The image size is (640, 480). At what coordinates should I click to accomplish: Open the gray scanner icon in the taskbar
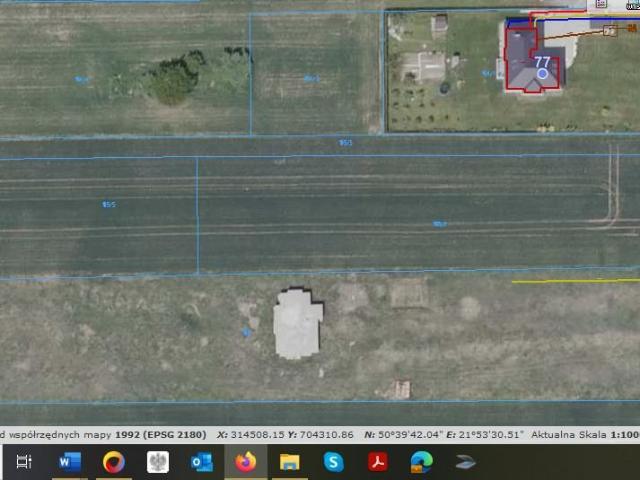tap(465, 462)
